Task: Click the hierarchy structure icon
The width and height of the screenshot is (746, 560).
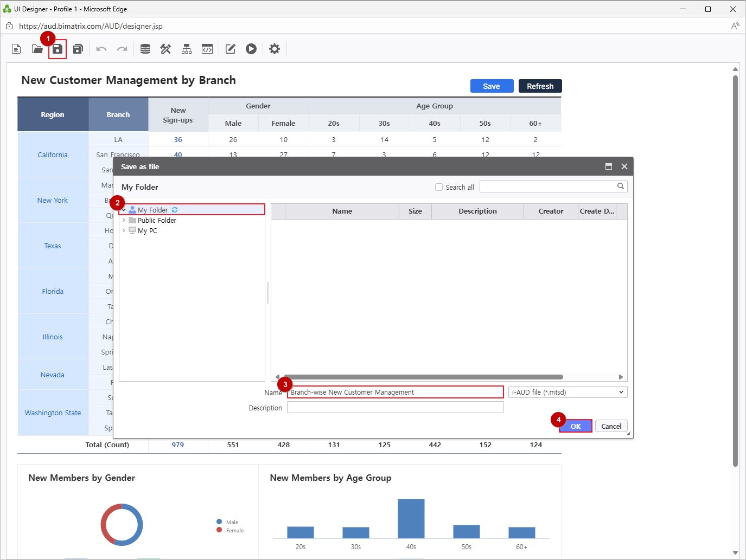Action: [x=187, y=49]
